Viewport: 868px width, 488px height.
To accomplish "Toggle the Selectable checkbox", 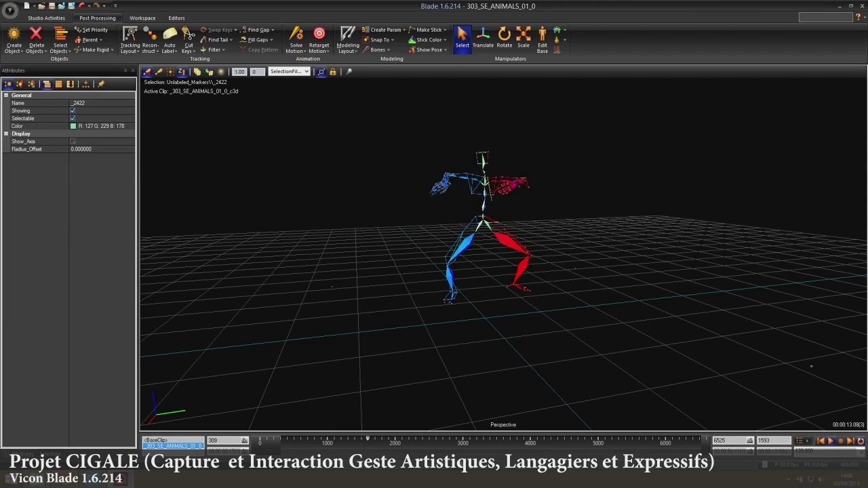I will [x=73, y=118].
